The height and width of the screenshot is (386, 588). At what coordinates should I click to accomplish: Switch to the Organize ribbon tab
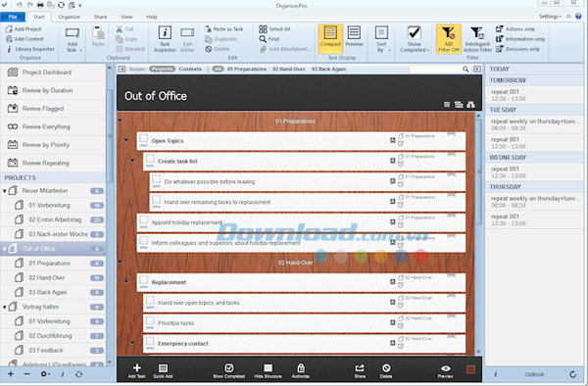[69, 17]
